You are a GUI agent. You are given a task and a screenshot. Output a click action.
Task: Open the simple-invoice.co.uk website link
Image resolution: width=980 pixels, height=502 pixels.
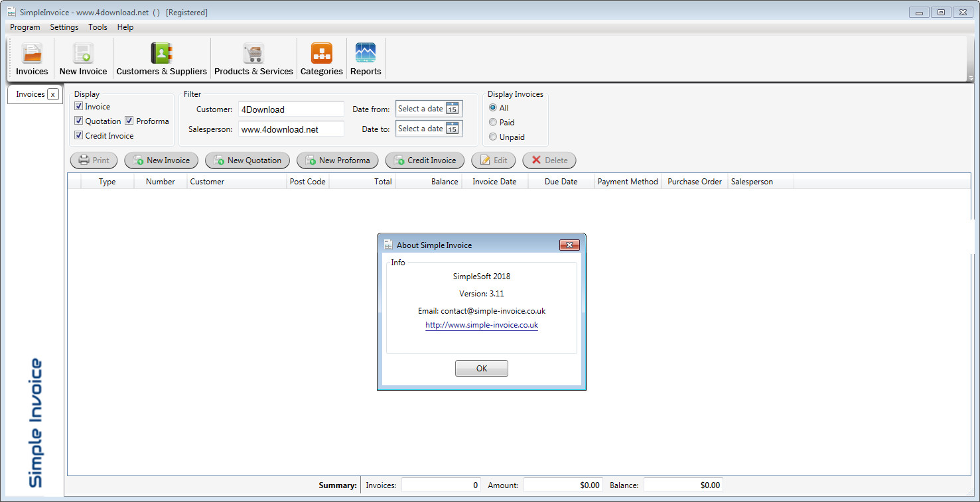[x=482, y=325]
